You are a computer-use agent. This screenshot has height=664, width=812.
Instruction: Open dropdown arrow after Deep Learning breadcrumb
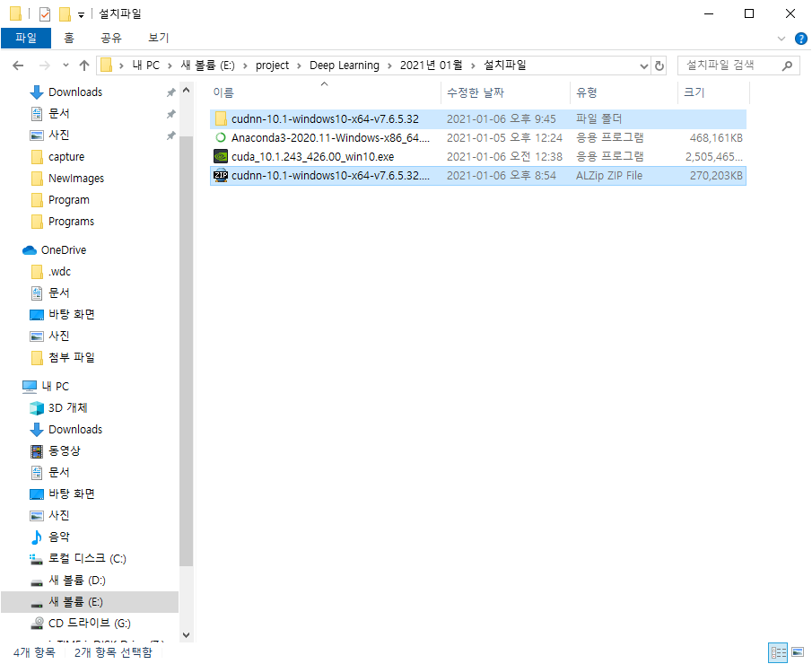(389, 66)
